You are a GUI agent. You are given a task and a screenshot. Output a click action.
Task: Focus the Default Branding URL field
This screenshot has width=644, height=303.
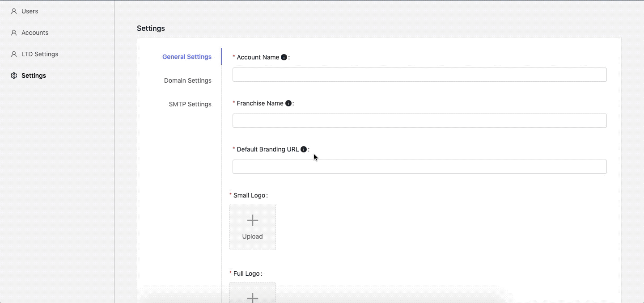click(x=419, y=167)
